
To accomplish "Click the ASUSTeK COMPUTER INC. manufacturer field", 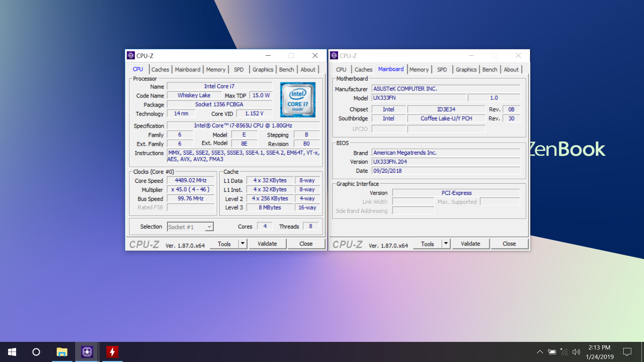I will [x=446, y=89].
